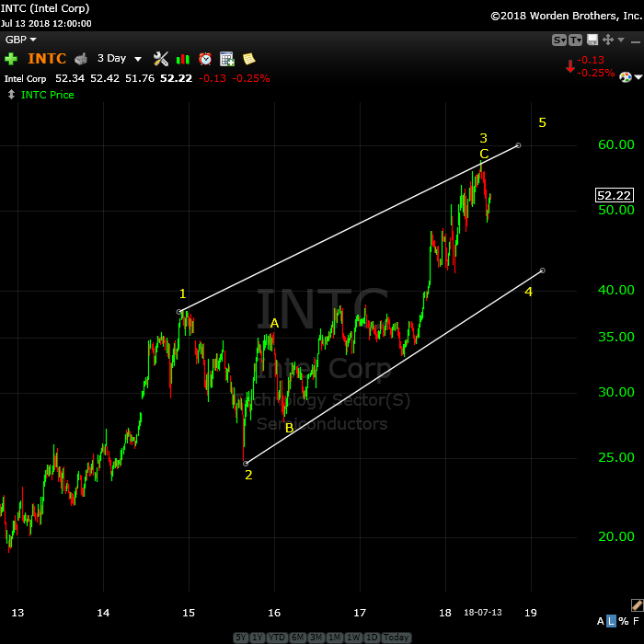This screenshot has height=644, width=644.
Task: Click the yellow wave label 2
Action: coord(248,475)
